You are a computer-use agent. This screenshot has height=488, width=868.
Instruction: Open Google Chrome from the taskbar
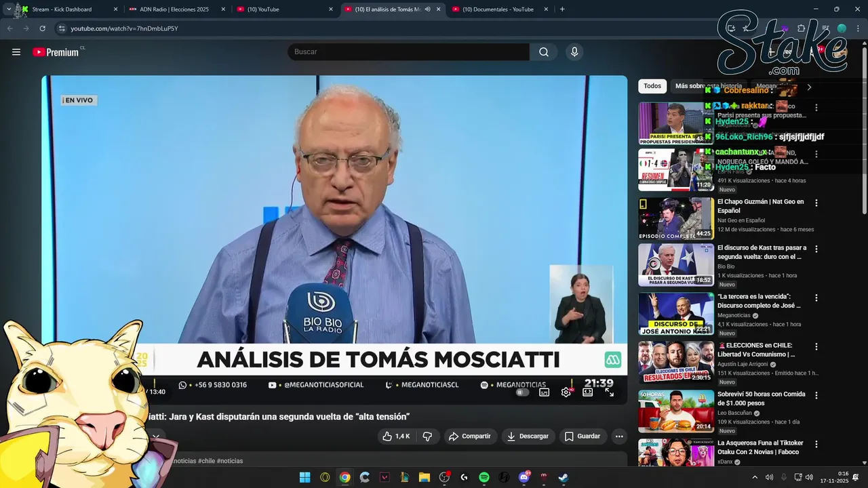coord(344,477)
